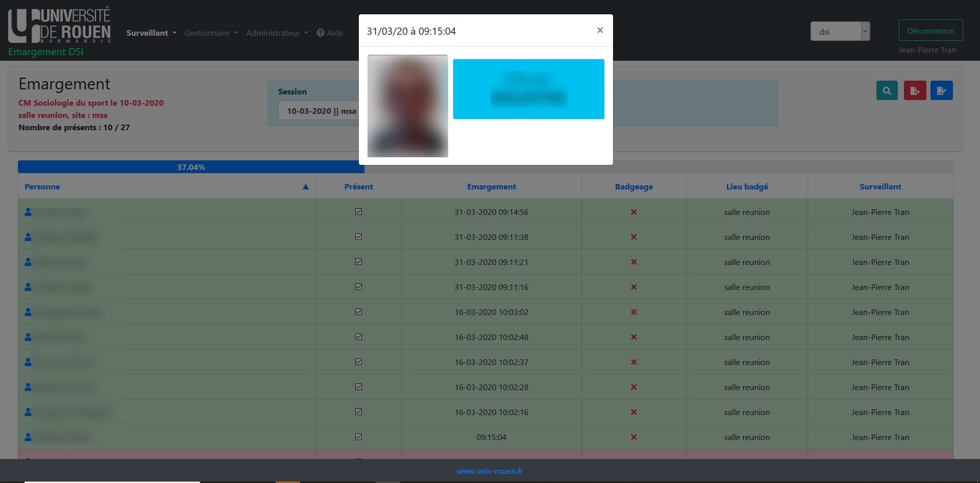Uncheck Présent checkbox in 10:02:37 row

[358, 362]
